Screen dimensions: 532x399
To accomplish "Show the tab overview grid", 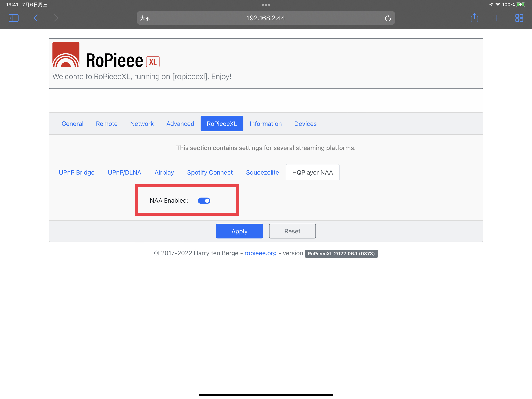I will 519,18.
